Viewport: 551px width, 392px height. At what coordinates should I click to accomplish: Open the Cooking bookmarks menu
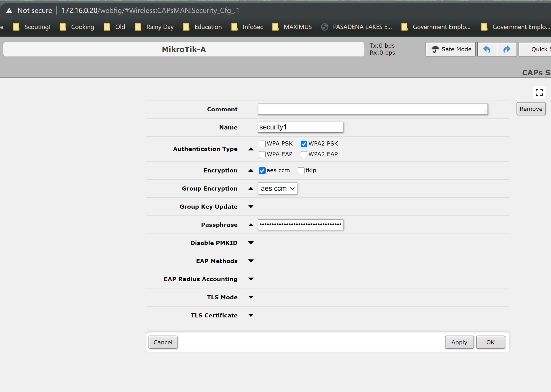tap(82, 27)
